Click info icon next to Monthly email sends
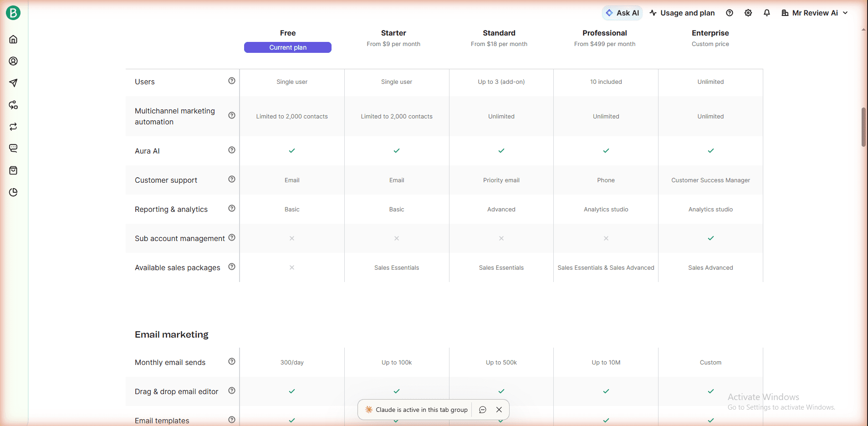 coord(232,361)
